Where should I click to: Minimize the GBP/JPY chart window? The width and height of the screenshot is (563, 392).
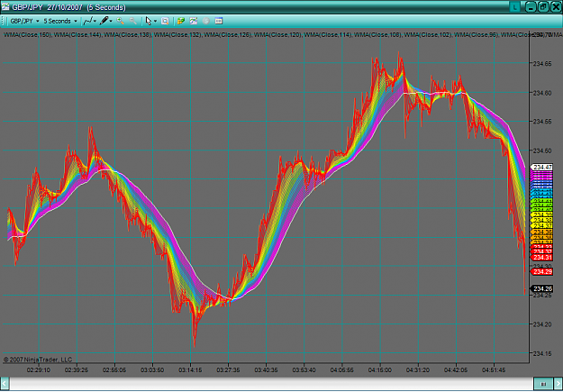point(531,7)
